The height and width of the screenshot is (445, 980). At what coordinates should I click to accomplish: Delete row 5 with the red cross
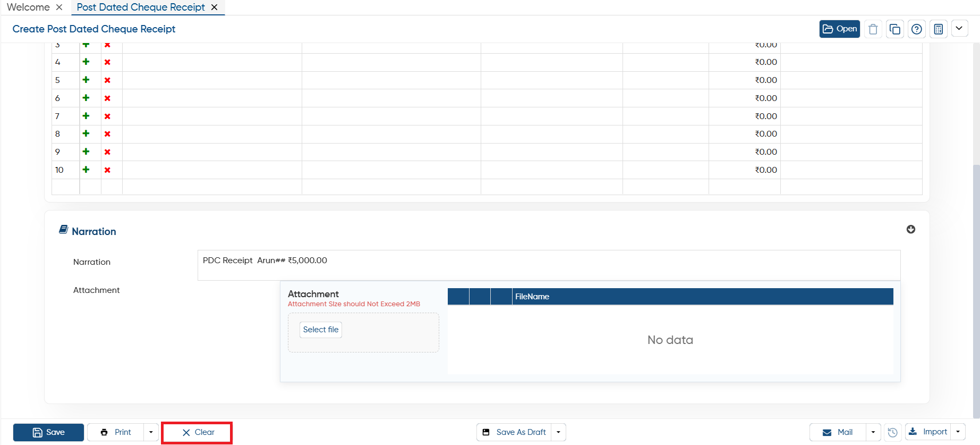tap(107, 80)
